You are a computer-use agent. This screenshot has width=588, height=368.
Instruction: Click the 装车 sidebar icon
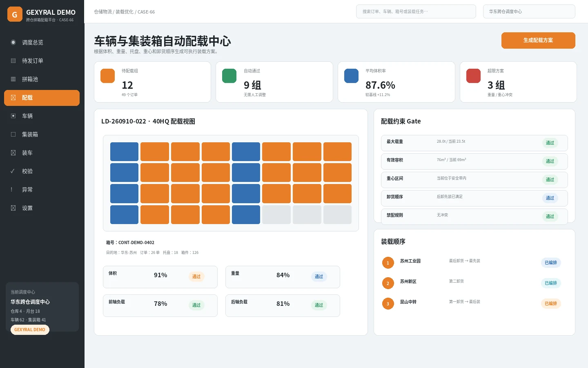click(13, 153)
